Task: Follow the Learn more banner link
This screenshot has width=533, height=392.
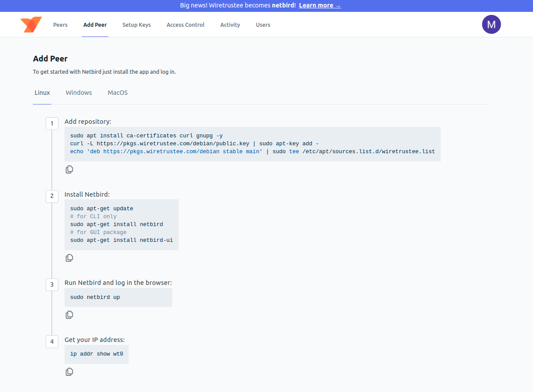Action: coord(320,6)
